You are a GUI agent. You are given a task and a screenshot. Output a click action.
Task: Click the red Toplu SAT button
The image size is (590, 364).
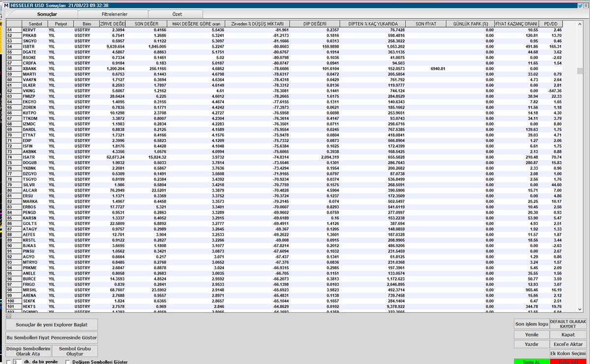click(x=568, y=362)
